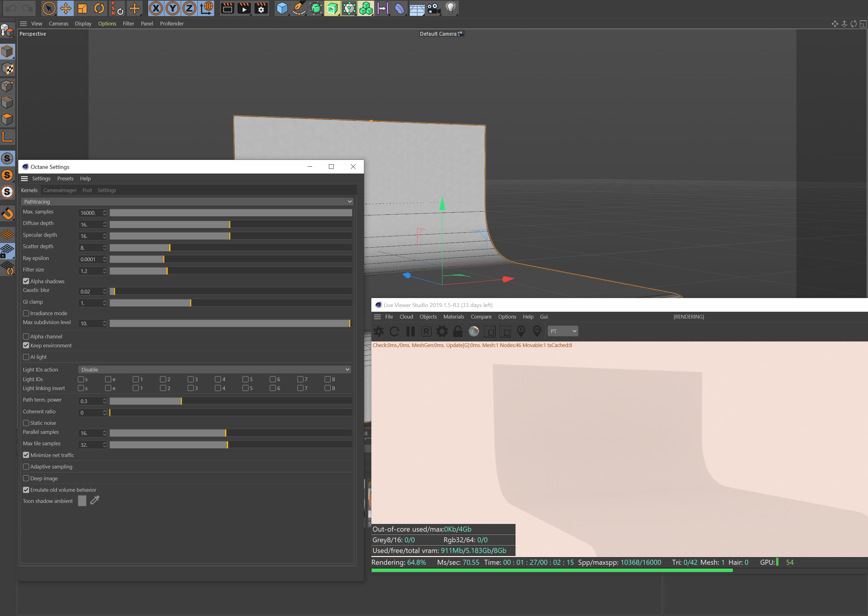Image resolution: width=868 pixels, height=616 pixels.
Task: Click the Light bulb object icon
Action: click(x=450, y=8)
